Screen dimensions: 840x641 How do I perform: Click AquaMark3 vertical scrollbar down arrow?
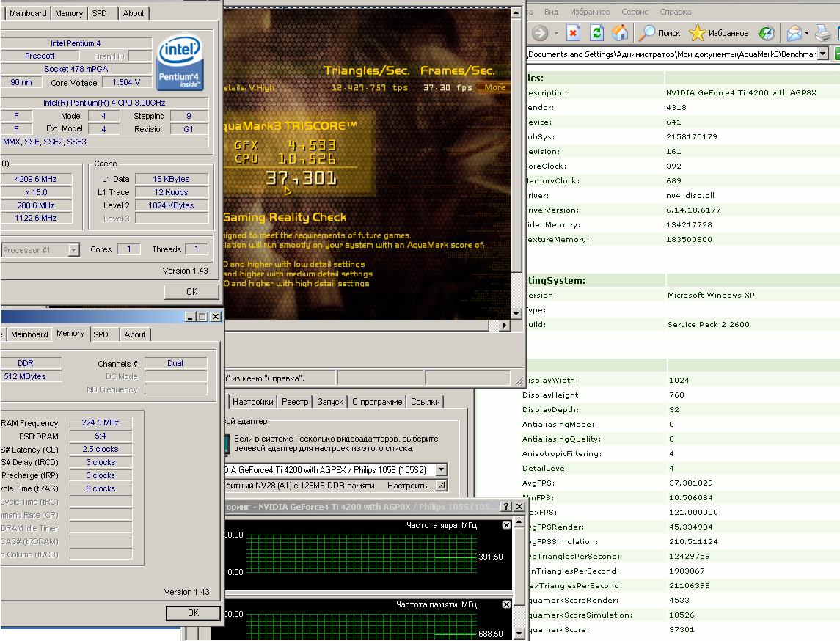[x=516, y=314]
